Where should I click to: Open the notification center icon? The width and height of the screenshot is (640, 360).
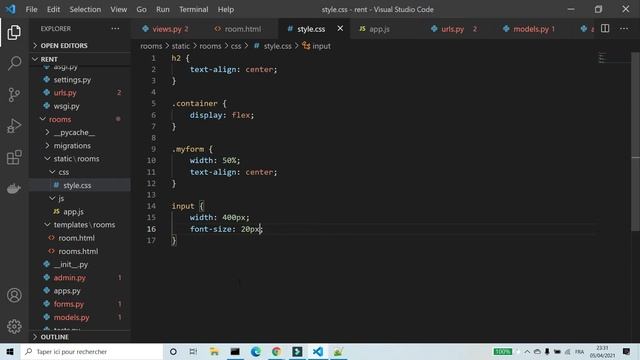pyautogui.click(x=627, y=351)
